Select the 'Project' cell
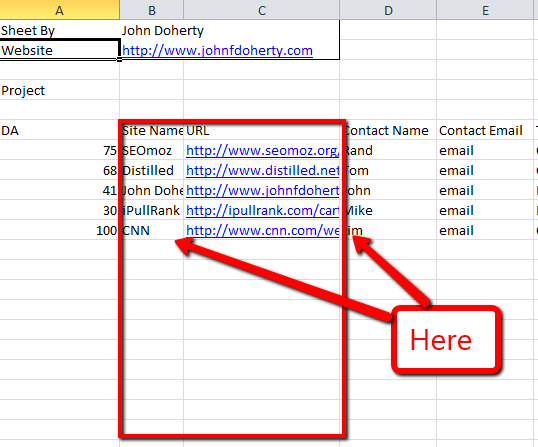 60,90
